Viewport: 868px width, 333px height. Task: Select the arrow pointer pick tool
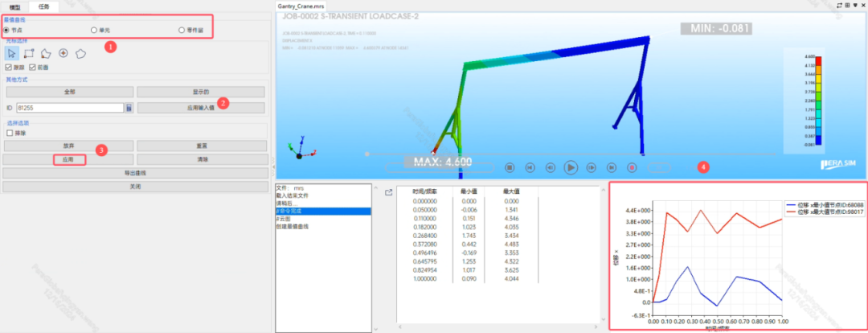click(x=12, y=53)
